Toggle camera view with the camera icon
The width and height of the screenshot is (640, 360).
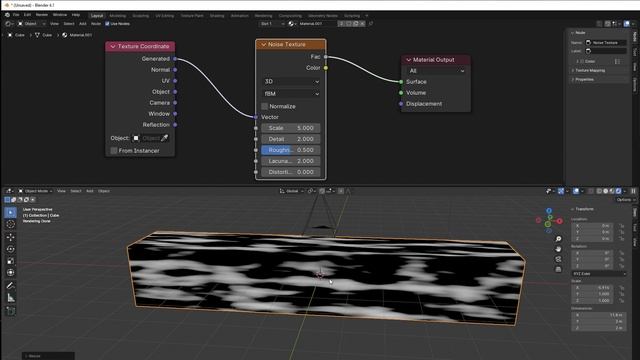coord(558,259)
